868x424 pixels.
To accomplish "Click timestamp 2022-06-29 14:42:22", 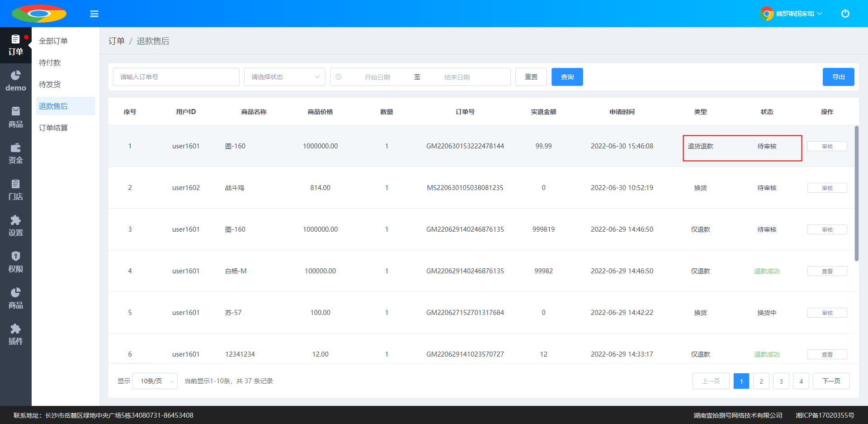I will tap(622, 313).
